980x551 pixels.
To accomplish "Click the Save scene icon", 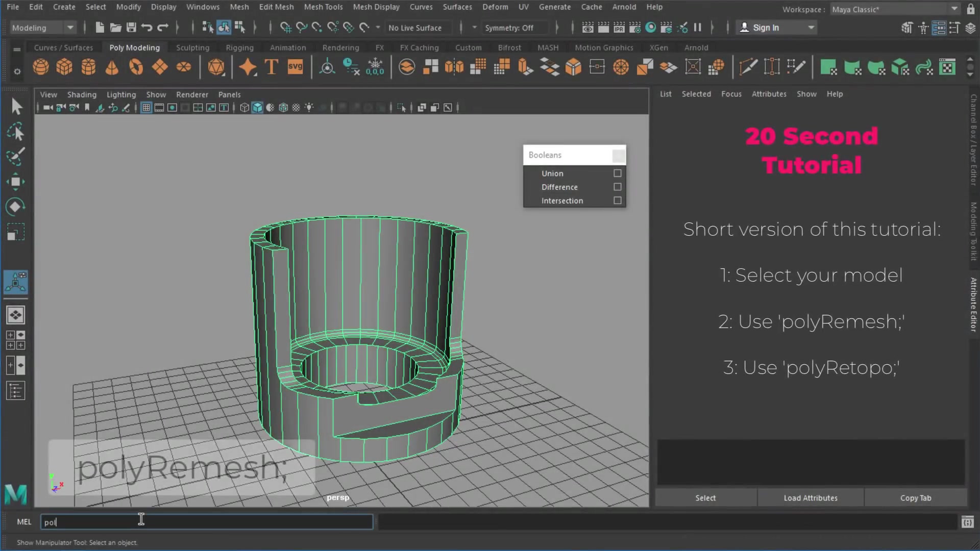I will [131, 28].
